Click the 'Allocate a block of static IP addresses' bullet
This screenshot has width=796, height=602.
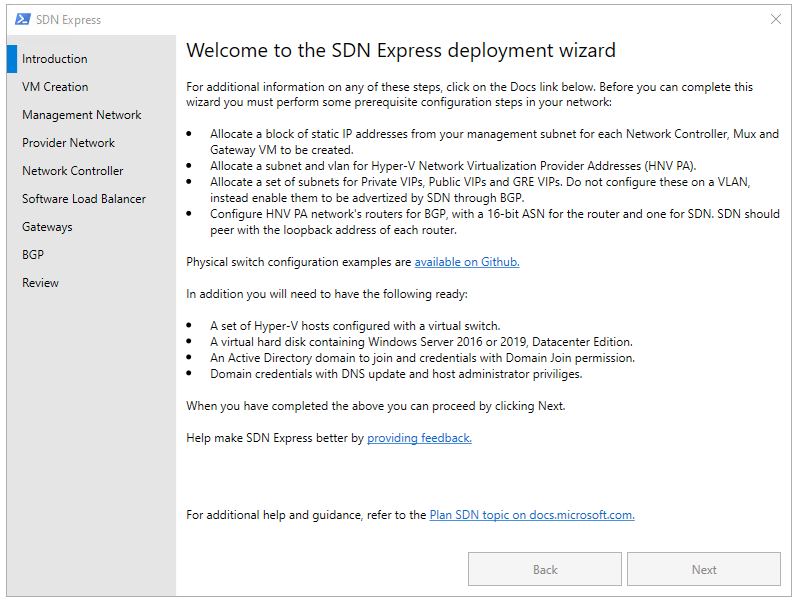494,142
